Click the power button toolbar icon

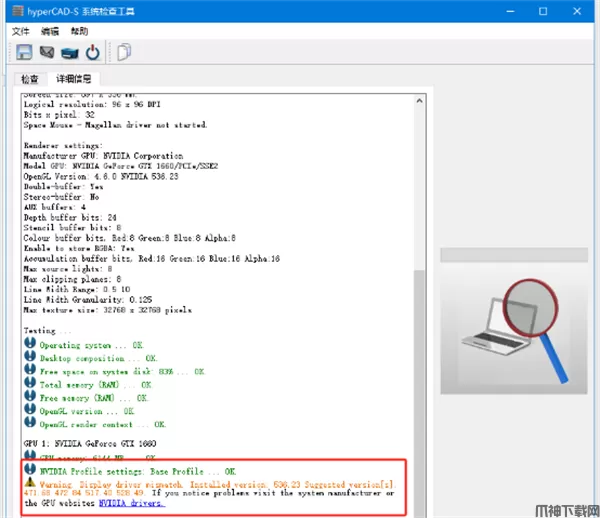click(92, 52)
